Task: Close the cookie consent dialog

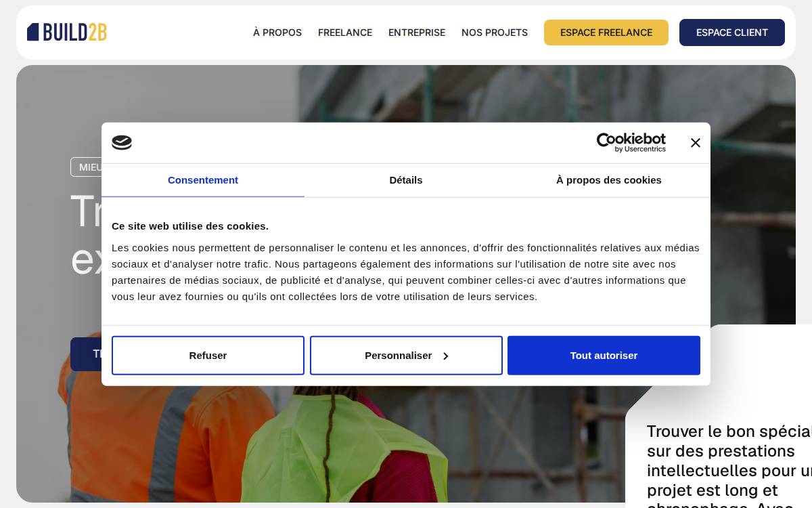Action: 695,142
